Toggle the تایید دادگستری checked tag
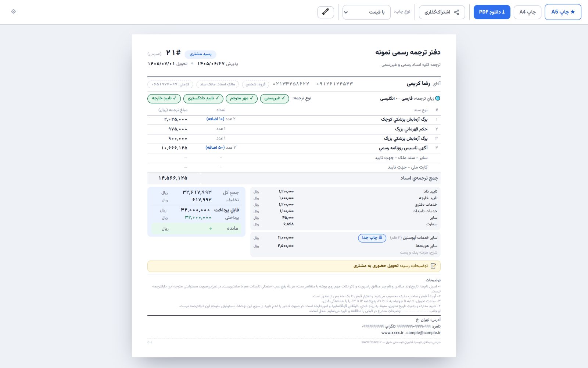Screen dimensions: 588x368 (203, 98)
